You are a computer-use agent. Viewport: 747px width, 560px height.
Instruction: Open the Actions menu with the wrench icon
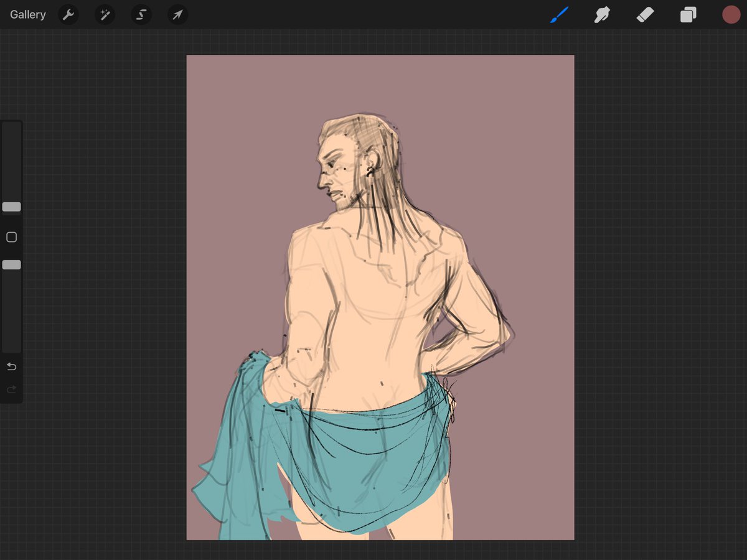[x=68, y=14]
